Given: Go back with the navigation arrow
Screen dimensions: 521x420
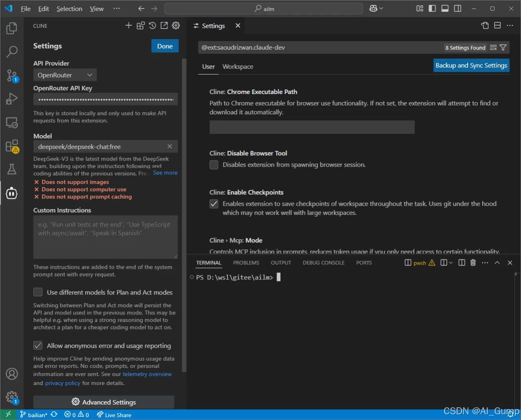Looking at the screenshot, I should (141, 9).
